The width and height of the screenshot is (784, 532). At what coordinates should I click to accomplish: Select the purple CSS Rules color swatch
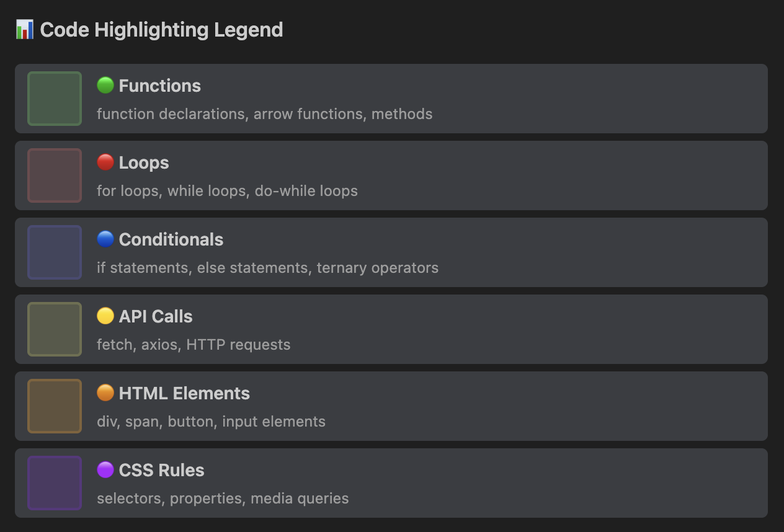click(x=54, y=483)
